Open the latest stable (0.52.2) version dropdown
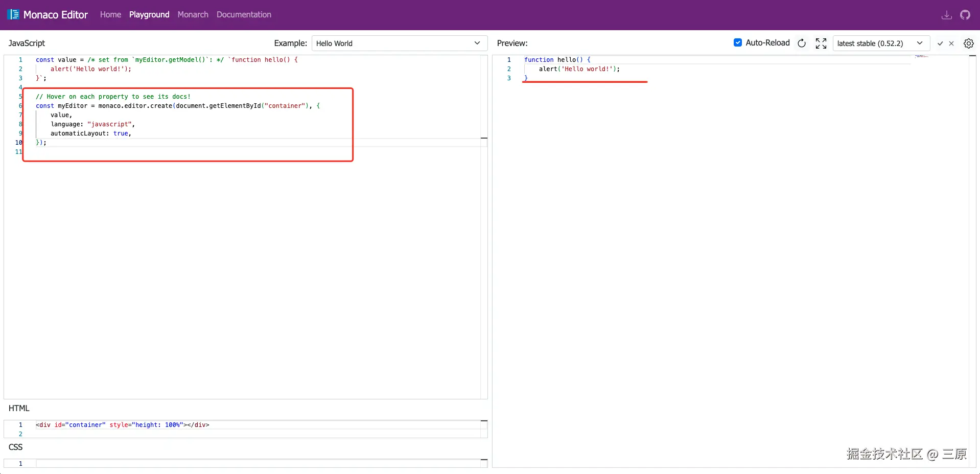 tap(881, 43)
